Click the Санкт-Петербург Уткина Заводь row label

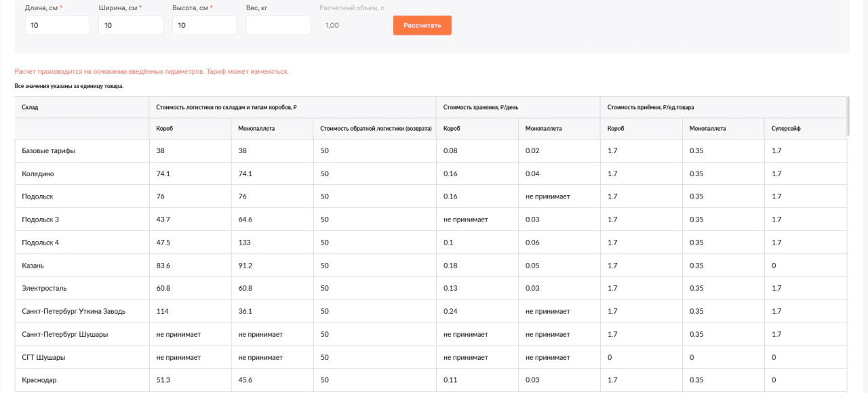click(73, 312)
